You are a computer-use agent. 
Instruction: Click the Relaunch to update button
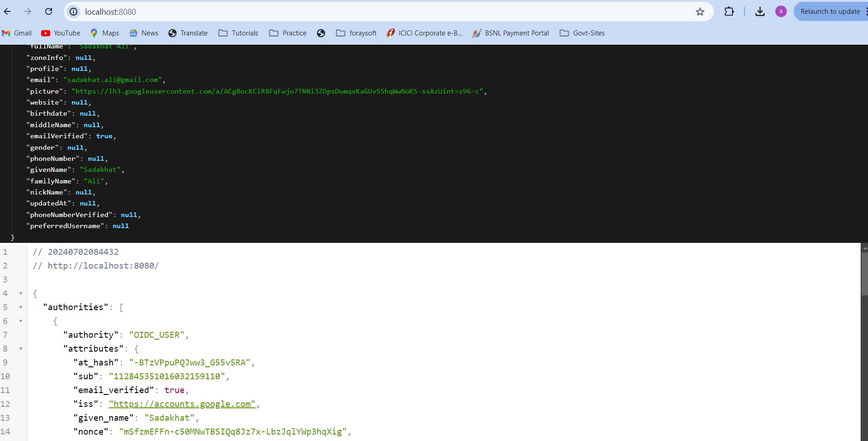coord(830,12)
